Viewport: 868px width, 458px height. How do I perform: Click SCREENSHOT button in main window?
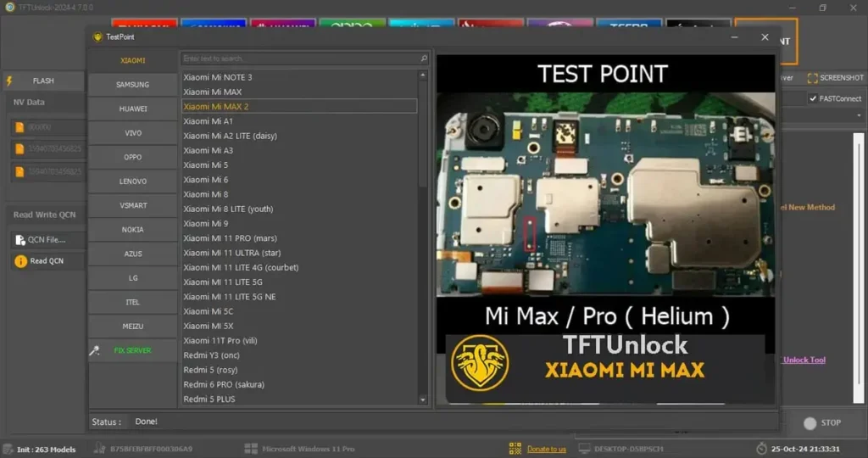[835, 78]
